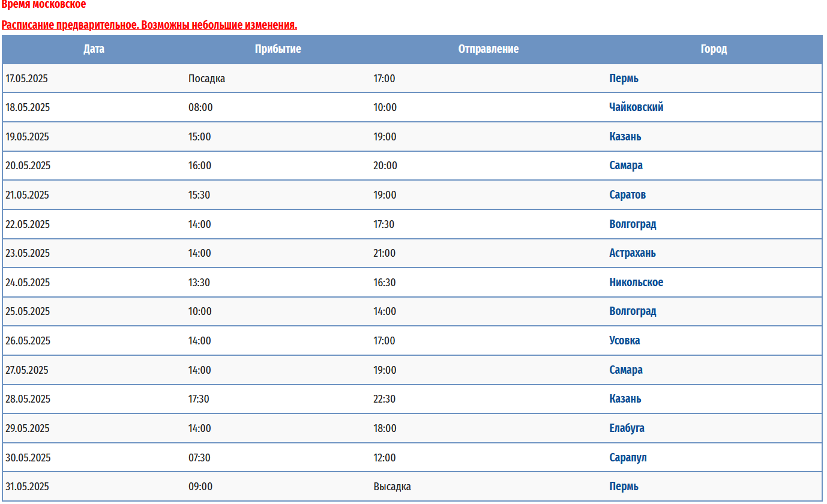The image size is (827, 504).
Task: Click the Волгоград link on 22.05.2025
Action: (x=633, y=224)
